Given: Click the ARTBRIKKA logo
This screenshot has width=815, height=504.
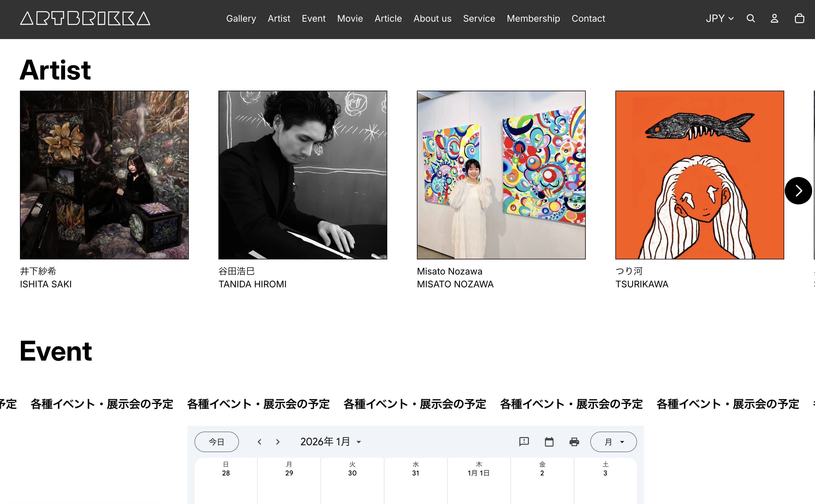Looking at the screenshot, I should click(85, 18).
